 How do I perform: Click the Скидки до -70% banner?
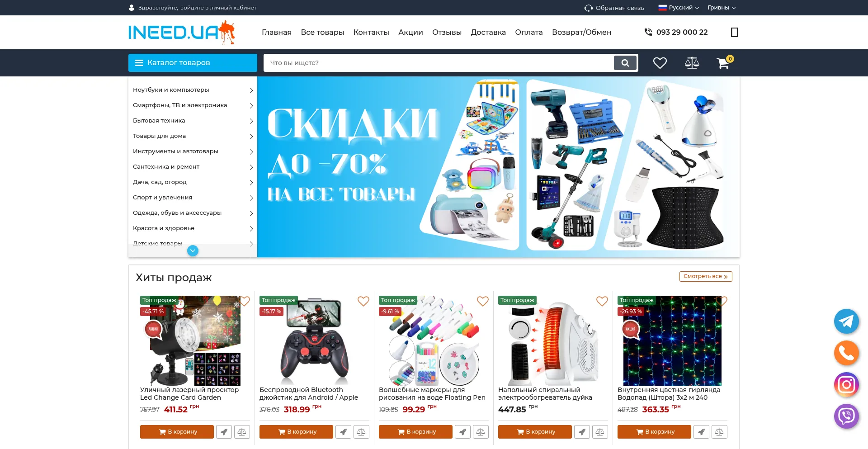pos(498,167)
